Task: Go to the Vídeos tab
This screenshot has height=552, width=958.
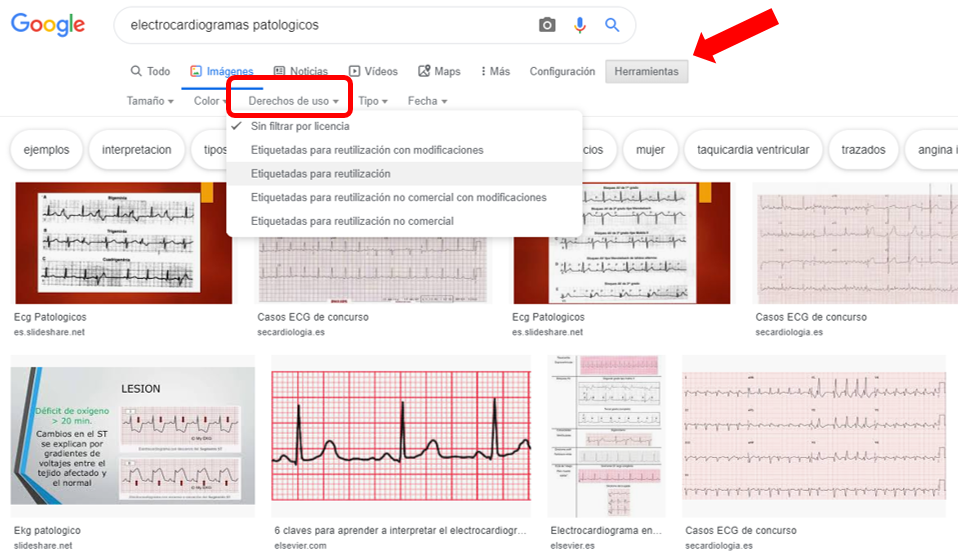Action: pos(373,72)
